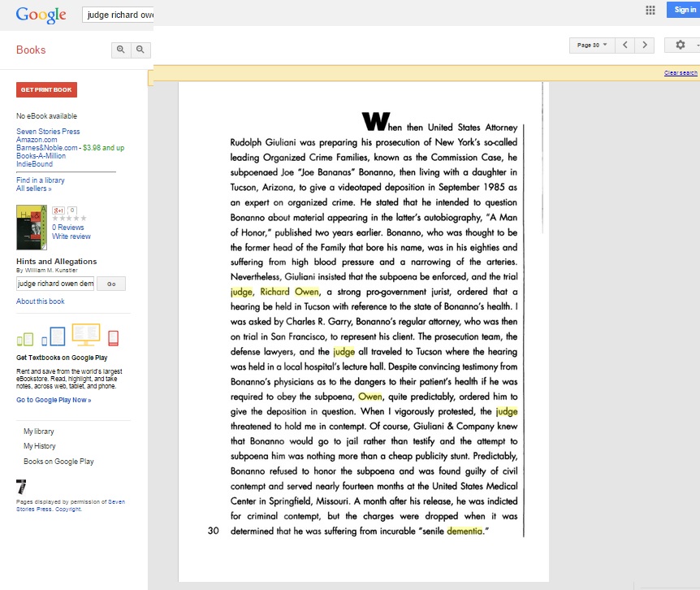
Task: Click the Google logo
Action: tap(41, 15)
